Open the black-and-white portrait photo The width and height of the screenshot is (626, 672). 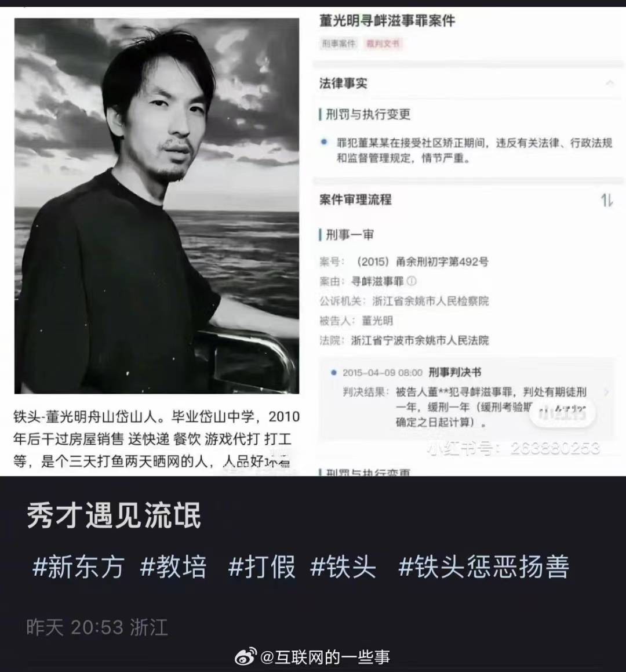(x=157, y=206)
